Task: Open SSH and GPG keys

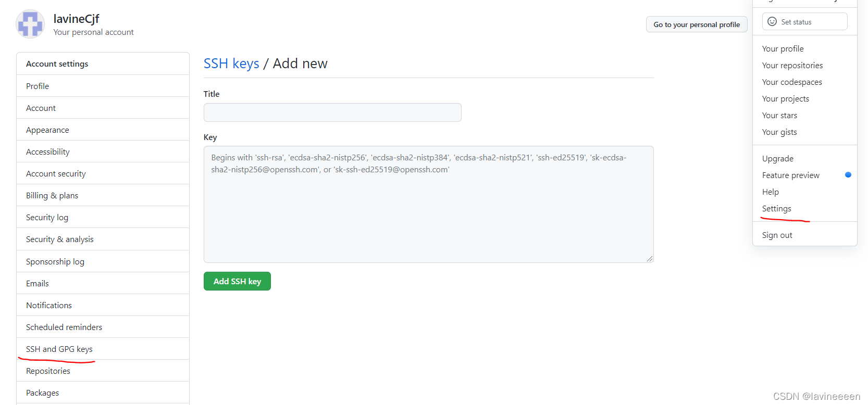Action: point(103,349)
